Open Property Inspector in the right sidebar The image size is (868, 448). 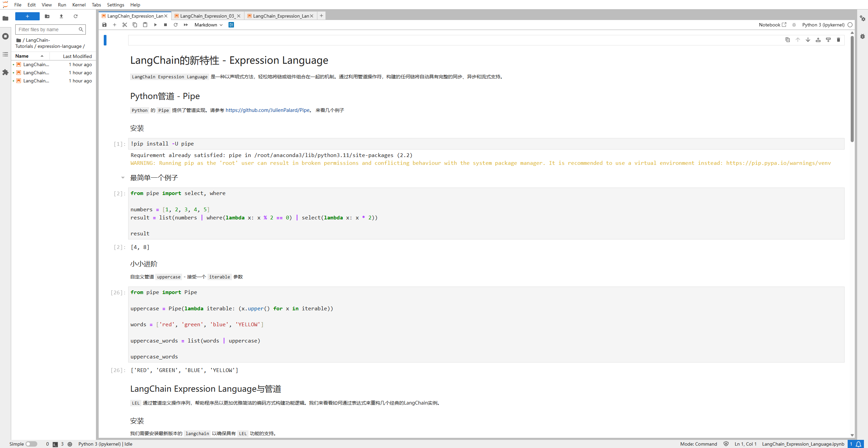coord(863,18)
